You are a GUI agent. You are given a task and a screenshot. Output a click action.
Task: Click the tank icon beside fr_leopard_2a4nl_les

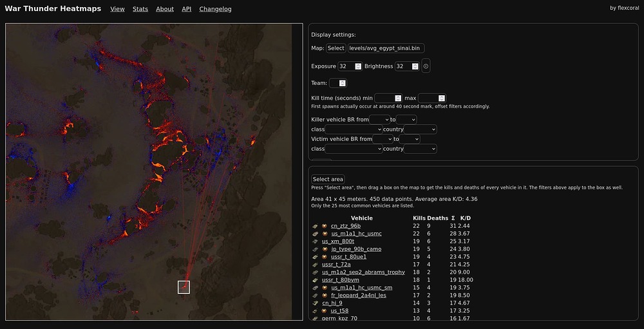tap(315, 296)
